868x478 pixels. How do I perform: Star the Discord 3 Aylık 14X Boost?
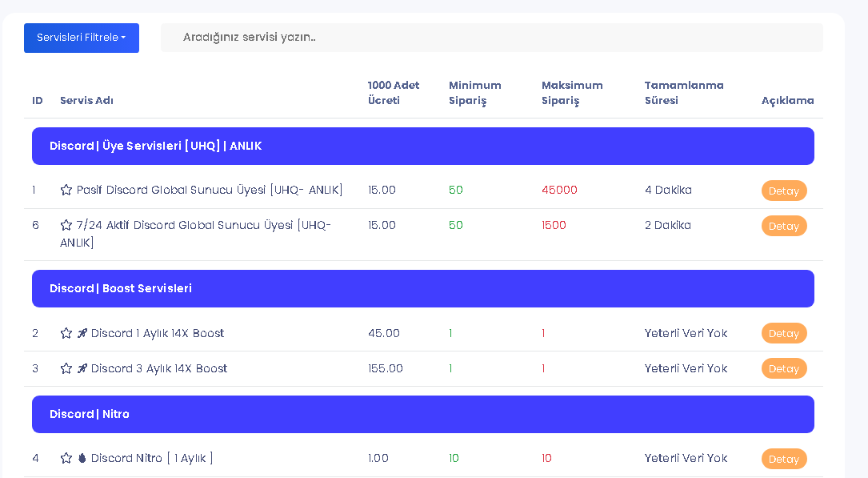[66, 368]
